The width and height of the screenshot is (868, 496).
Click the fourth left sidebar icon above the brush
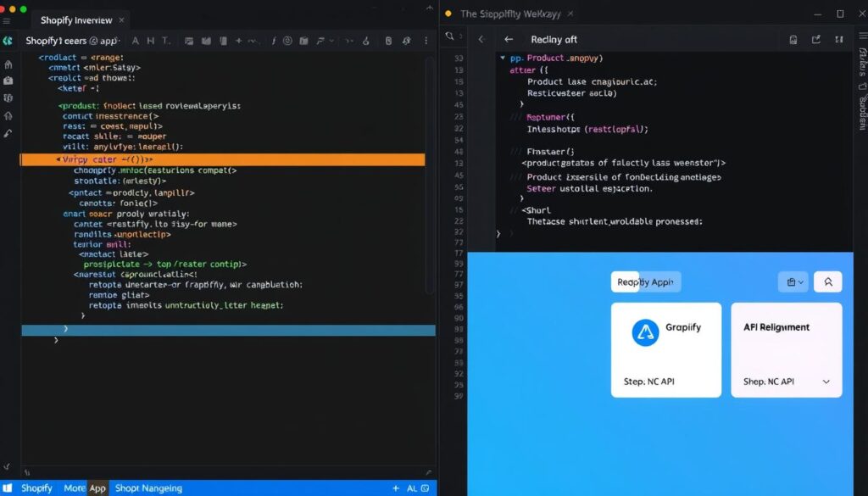click(8, 115)
